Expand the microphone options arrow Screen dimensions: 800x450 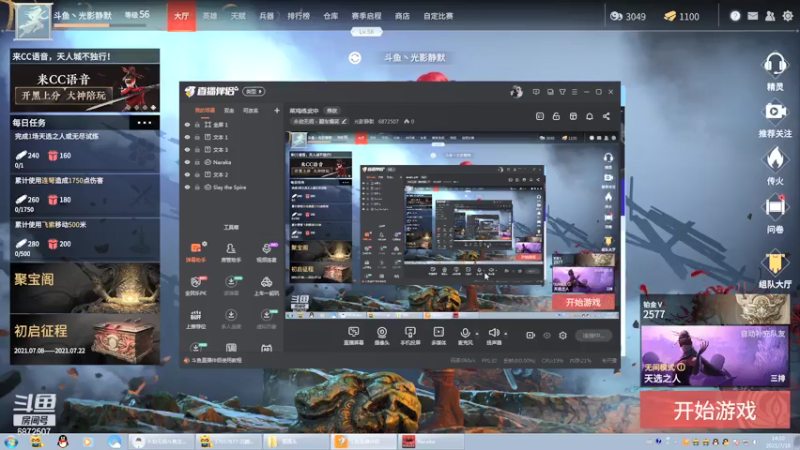[478, 334]
